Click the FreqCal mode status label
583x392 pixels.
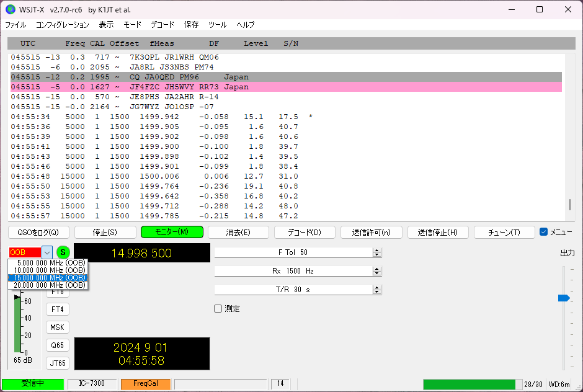145,384
